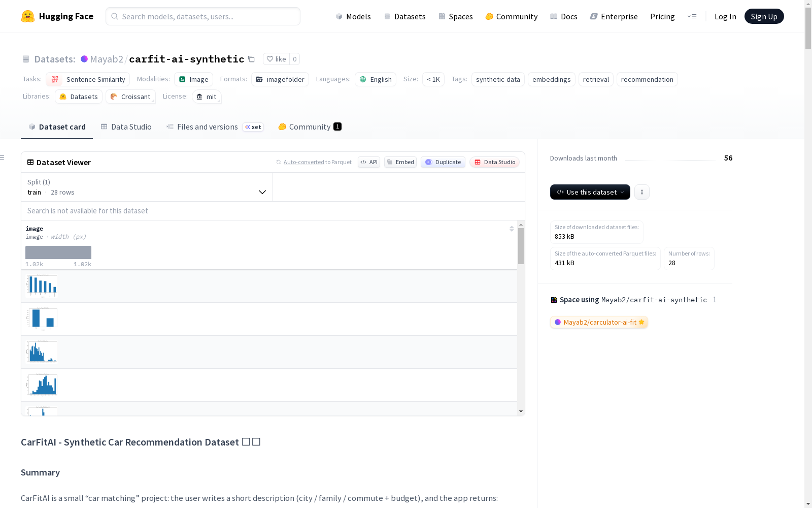This screenshot has width=812, height=508.
Task: Click the mit license tag
Action: pos(207,97)
